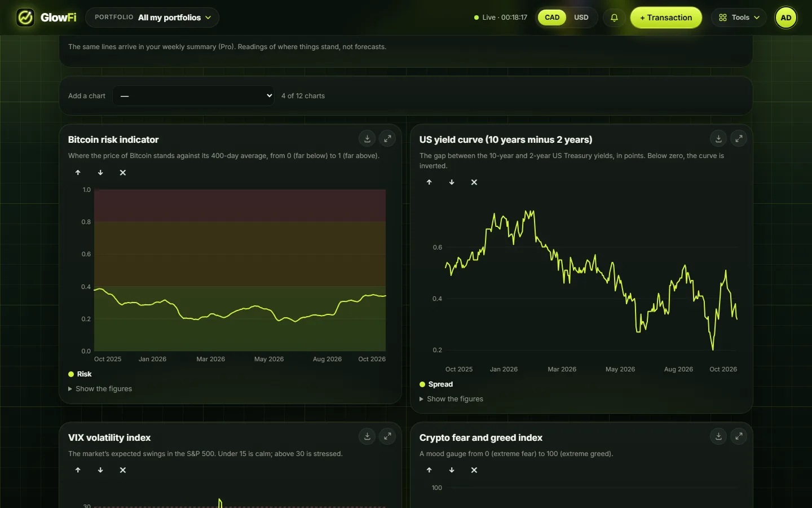This screenshot has width=812, height=508.
Task: Click the US yield spread line chart
Action: pyautogui.click(x=592, y=281)
